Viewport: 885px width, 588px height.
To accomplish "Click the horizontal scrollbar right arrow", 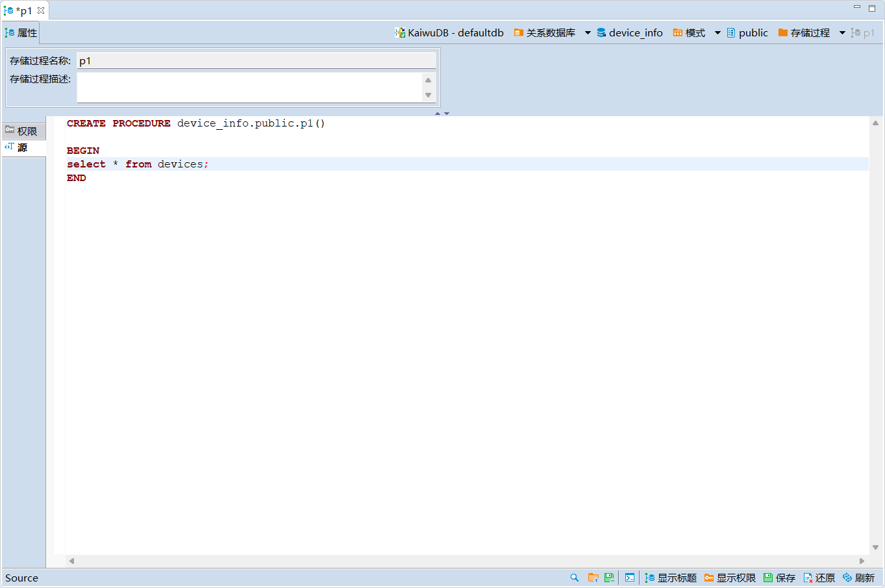I will (862, 561).
